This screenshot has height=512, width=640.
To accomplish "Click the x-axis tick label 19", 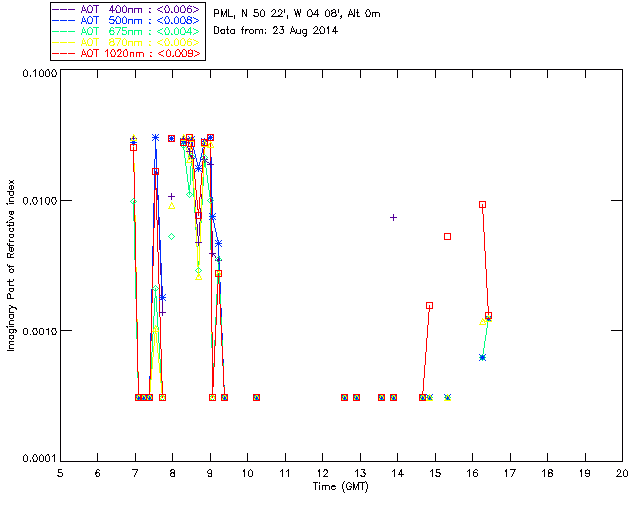I will (x=585, y=473).
